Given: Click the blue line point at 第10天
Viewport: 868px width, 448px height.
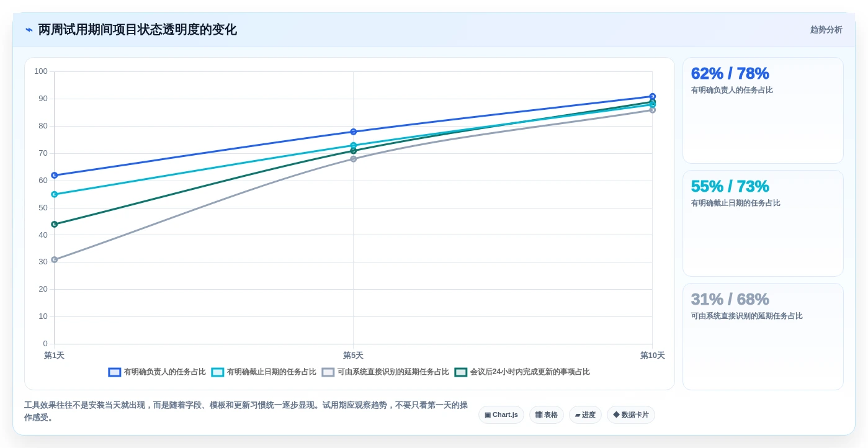Looking at the screenshot, I should [x=652, y=96].
